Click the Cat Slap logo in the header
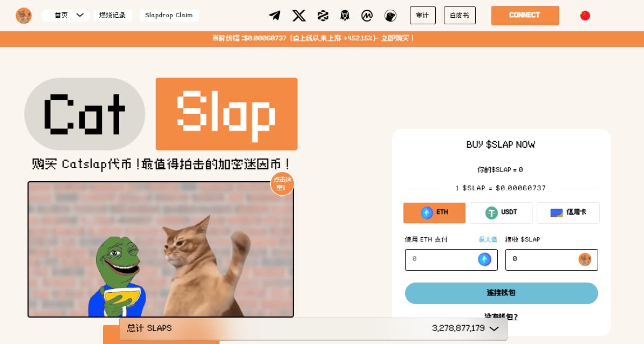Screen dimensions: 644x344 click(24, 16)
